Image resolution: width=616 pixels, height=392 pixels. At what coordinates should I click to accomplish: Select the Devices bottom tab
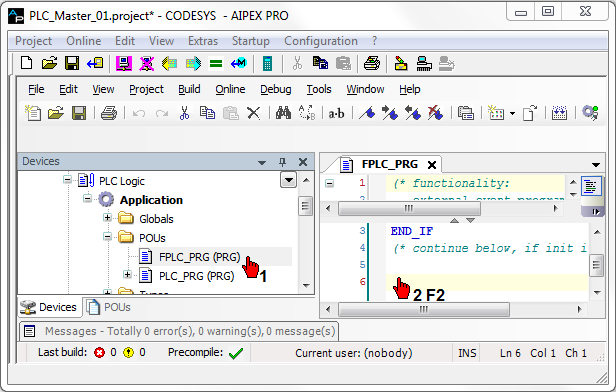click(49, 307)
